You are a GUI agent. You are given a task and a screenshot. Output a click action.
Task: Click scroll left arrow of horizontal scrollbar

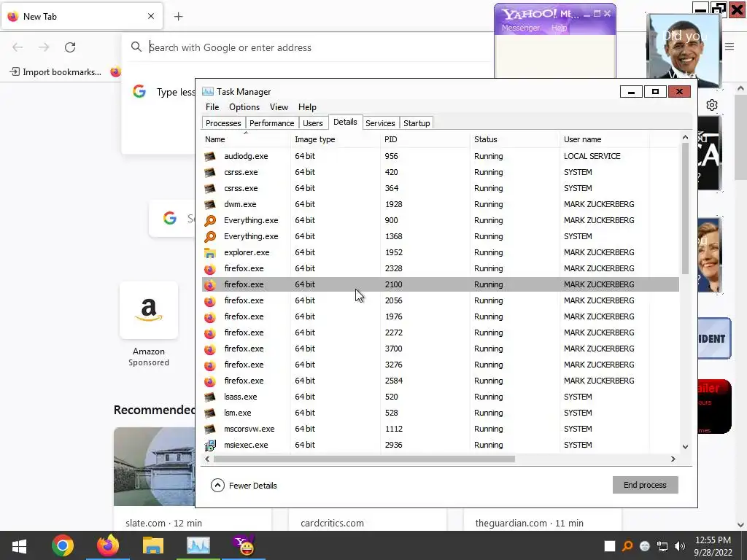coord(207,459)
